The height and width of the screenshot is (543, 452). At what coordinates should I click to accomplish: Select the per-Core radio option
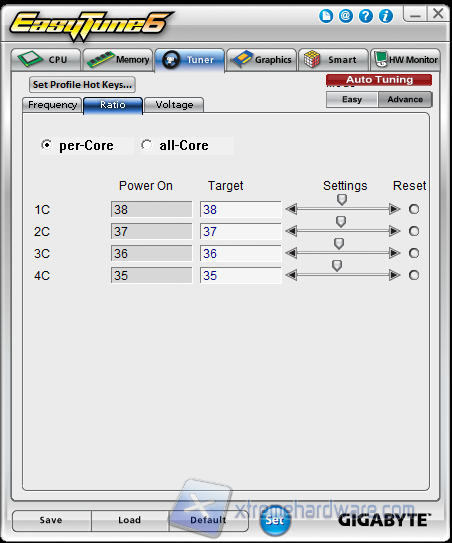pos(46,145)
